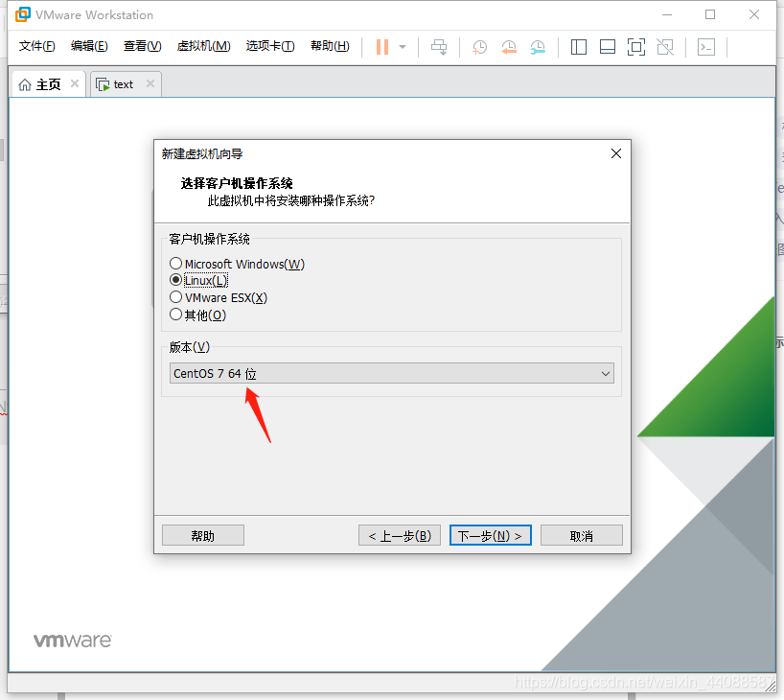Click the home icon on the 主页 tab

pos(25,85)
